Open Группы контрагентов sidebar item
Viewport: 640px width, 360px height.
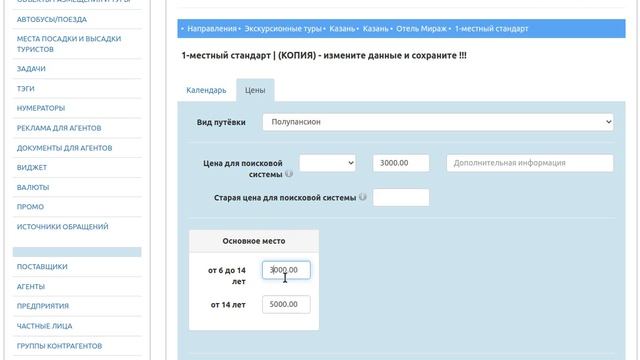(59, 346)
